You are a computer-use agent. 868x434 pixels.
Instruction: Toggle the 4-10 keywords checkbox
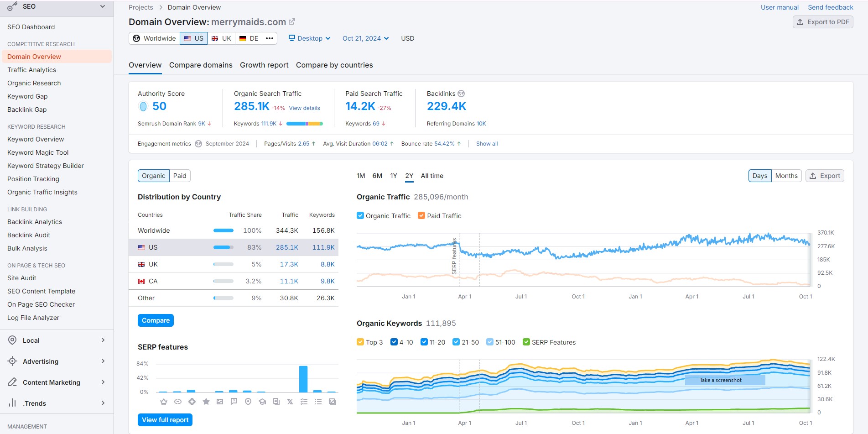pos(394,342)
